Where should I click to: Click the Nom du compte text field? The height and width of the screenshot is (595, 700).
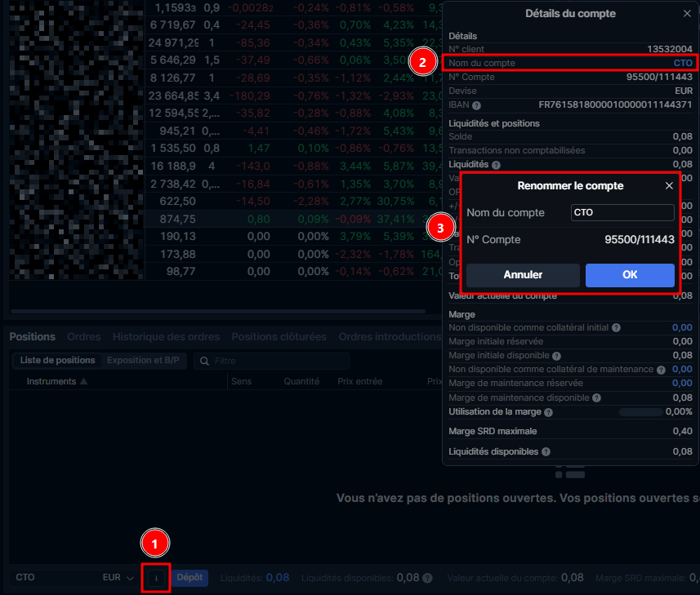coord(622,213)
